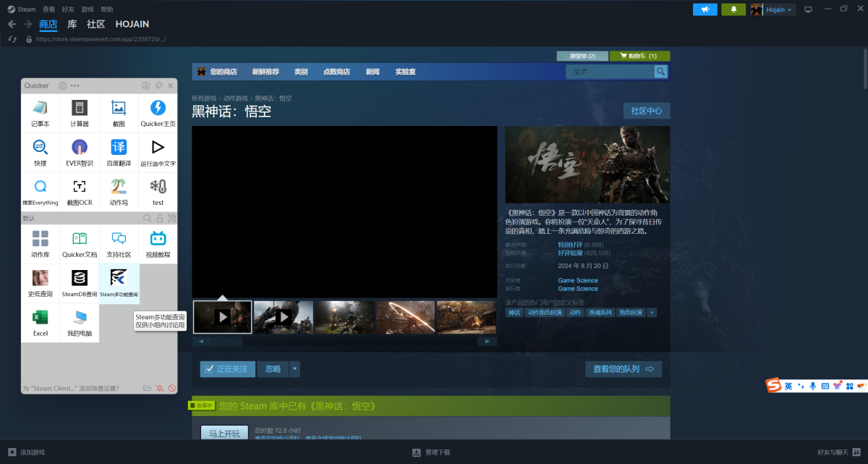Open the 记事本 notepad action in Quicker

pyautogui.click(x=41, y=114)
